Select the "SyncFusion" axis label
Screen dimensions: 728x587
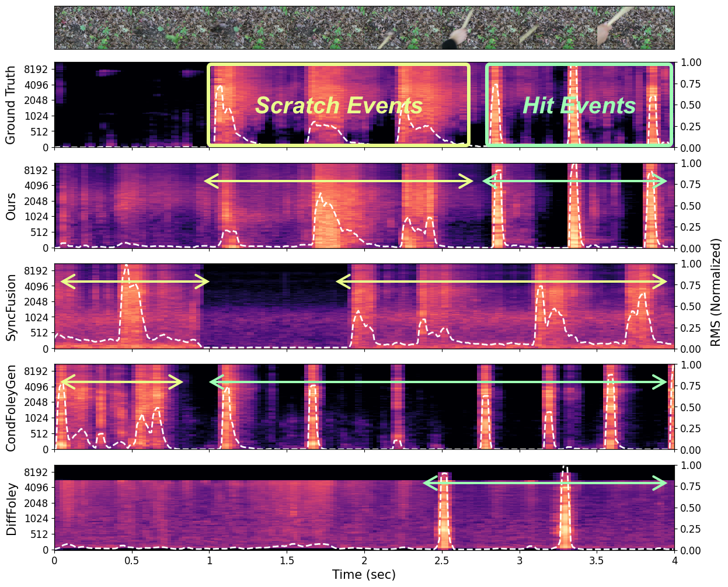coord(11,306)
